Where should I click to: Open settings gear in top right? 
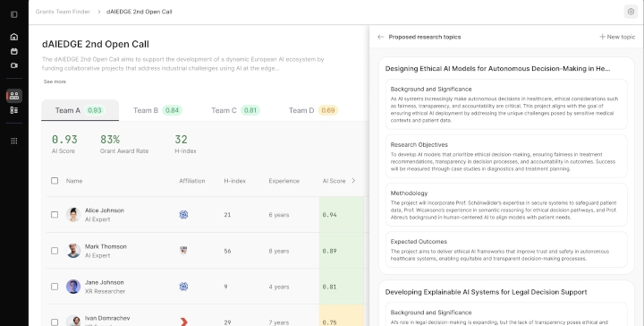coord(631,12)
